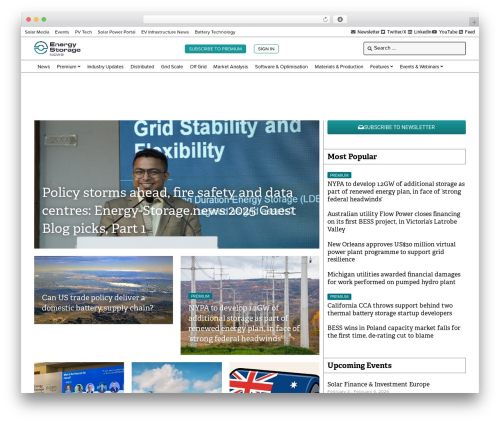
Task: Go to PV Tech site link
Action: pos(83,32)
